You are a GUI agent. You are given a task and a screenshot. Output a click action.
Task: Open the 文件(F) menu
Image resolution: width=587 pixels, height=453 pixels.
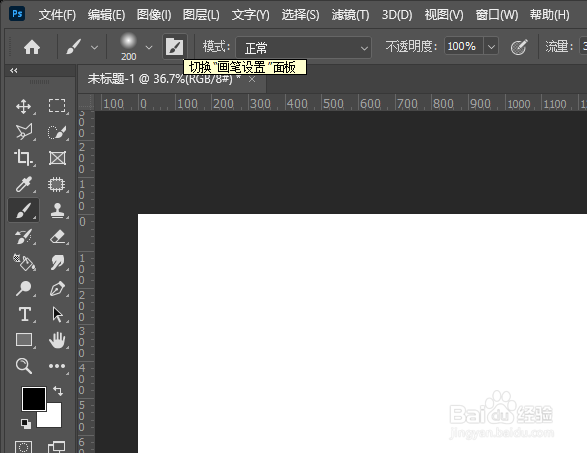pyautogui.click(x=57, y=15)
